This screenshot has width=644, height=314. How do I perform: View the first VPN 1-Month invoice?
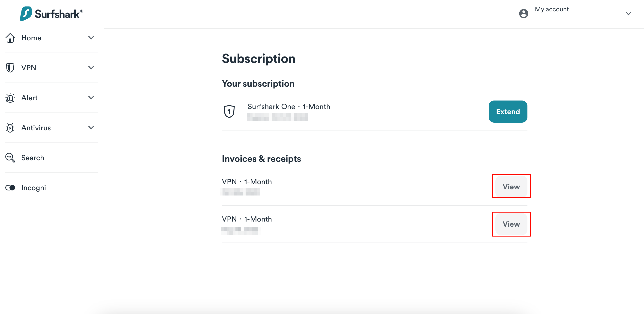click(511, 186)
